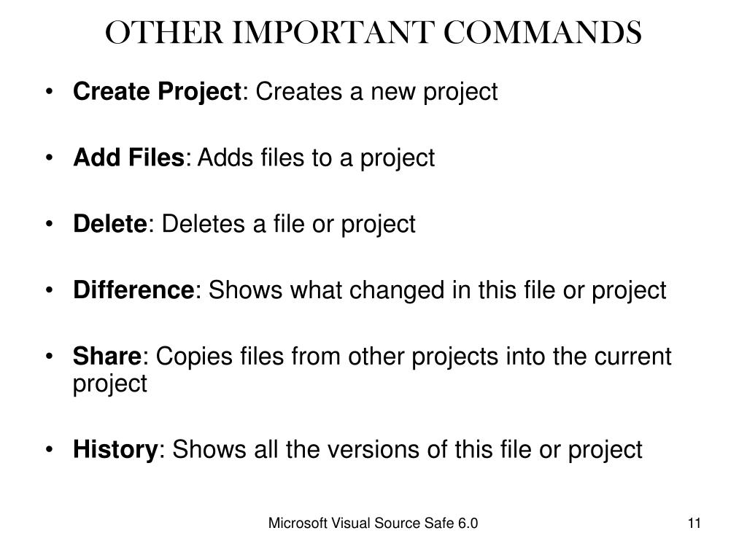Click the Adds files to a project description

316,158
